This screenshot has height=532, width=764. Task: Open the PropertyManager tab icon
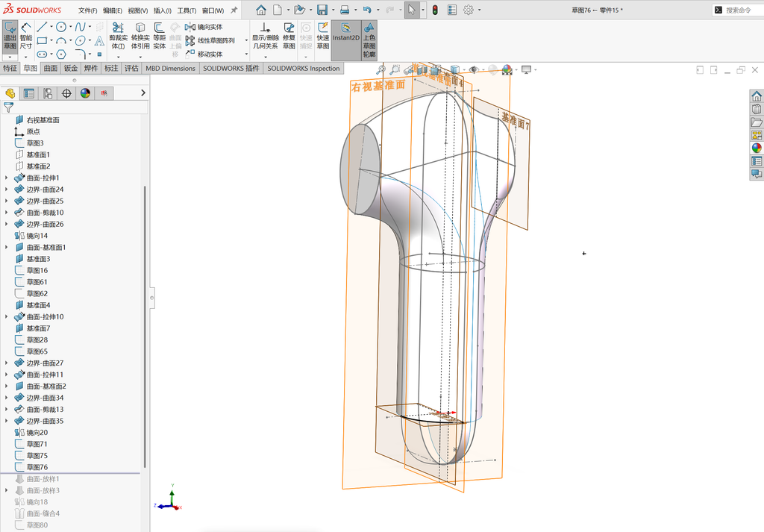(29, 93)
